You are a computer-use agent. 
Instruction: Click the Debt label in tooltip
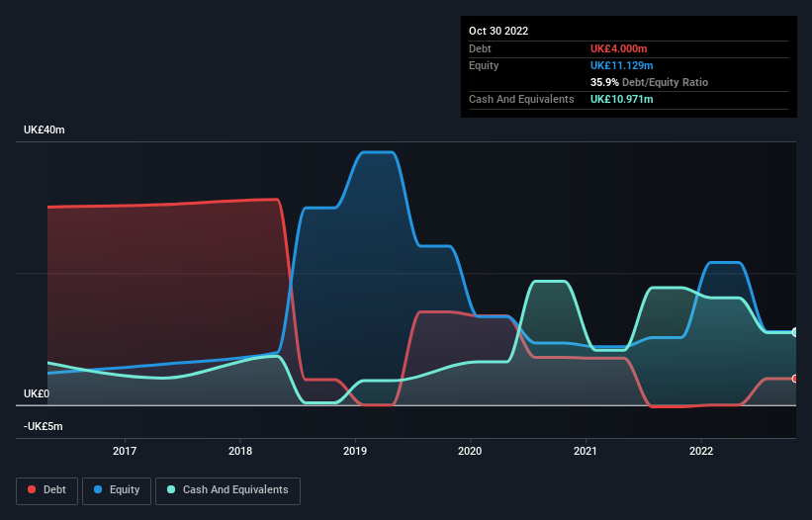coord(480,48)
